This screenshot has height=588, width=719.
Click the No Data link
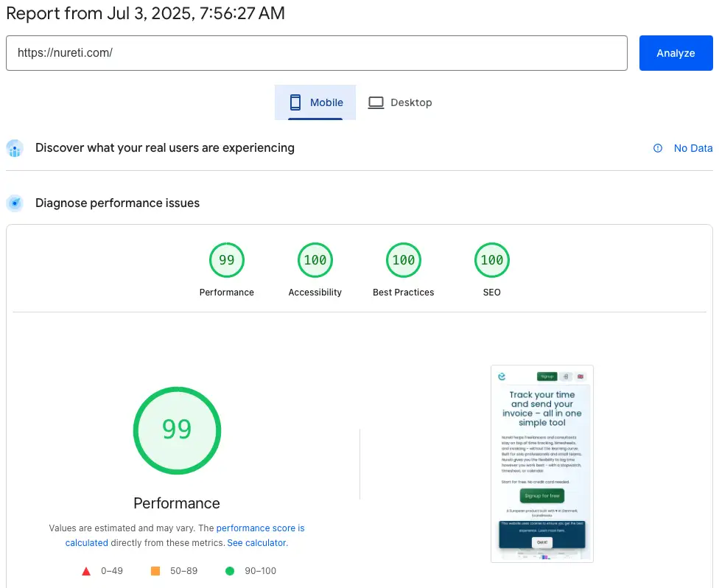click(x=693, y=148)
